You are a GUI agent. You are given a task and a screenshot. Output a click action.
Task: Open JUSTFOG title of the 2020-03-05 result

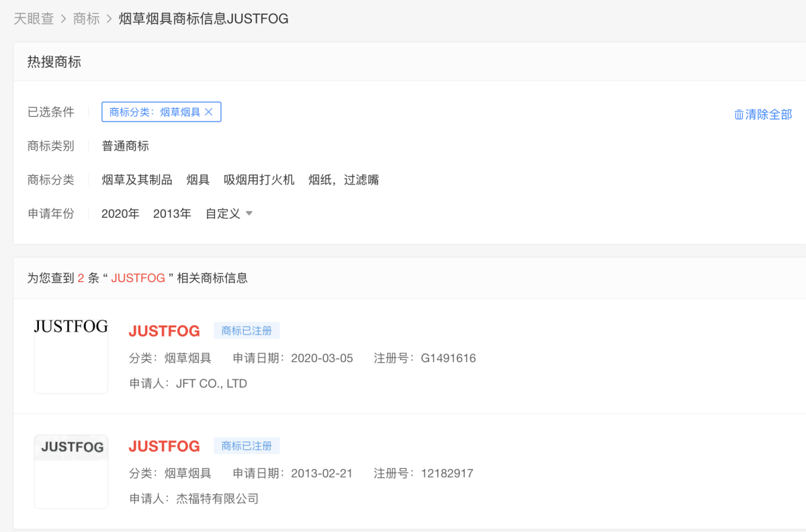click(x=165, y=330)
